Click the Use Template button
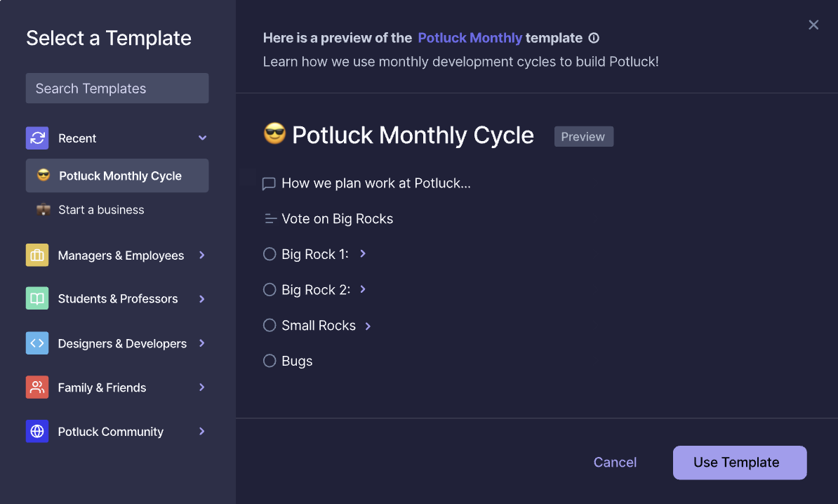Screen dimensions: 838x504 click(740, 463)
